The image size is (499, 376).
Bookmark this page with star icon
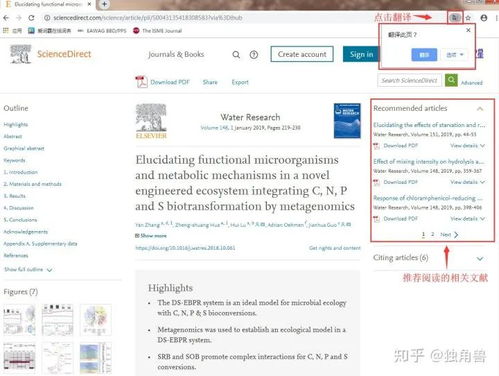468,18
